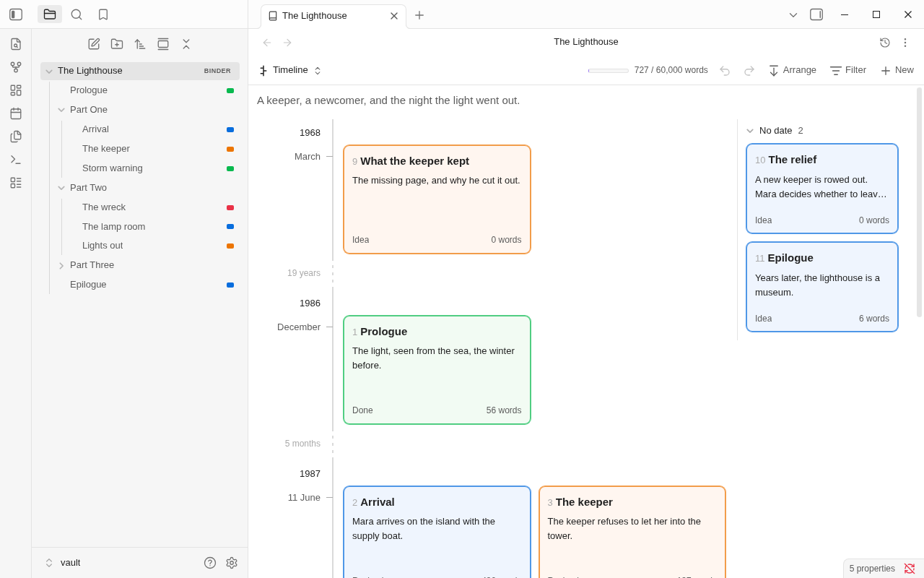Collapse the Part Two folder
Image resolution: width=924 pixels, height=578 pixels.
tap(61, 188)
